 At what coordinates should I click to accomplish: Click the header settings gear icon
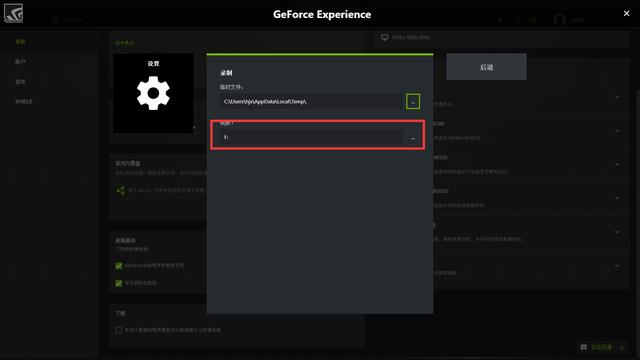533,20
